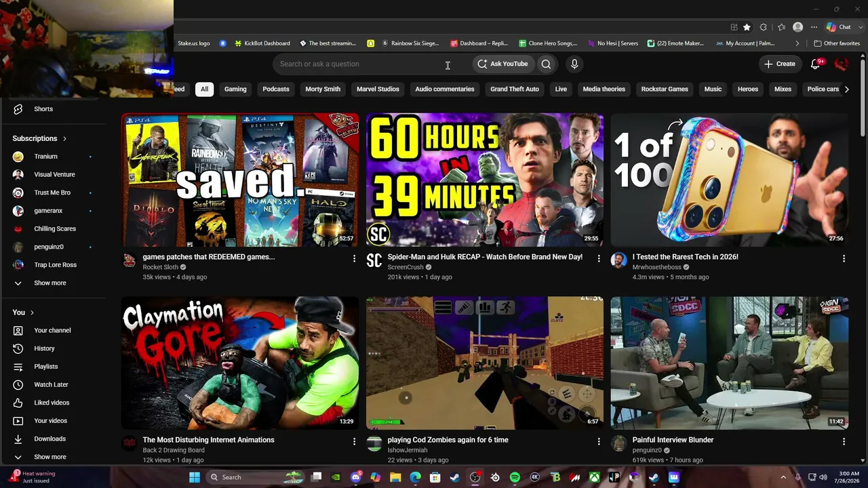Select the Rockstar Games chip
The image size is (868, 488).
(x=665, y=89)
